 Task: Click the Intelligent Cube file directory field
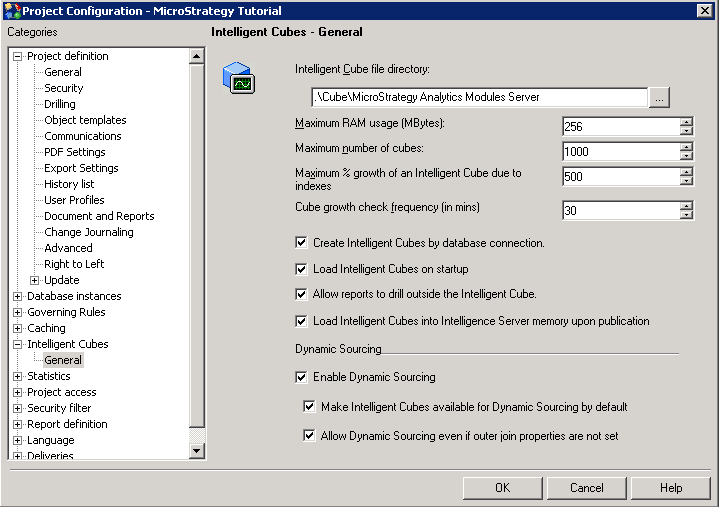coord(479,98)
